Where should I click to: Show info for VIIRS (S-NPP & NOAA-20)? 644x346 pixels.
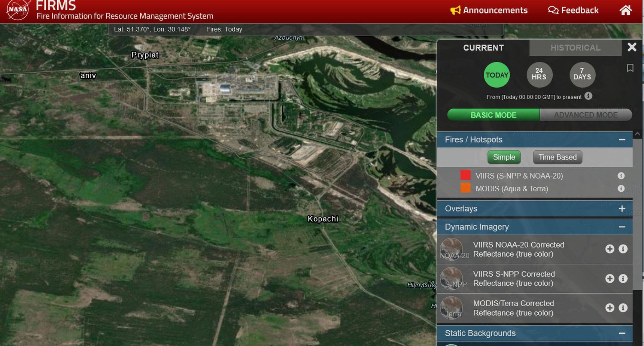click(x=621, y=176)
